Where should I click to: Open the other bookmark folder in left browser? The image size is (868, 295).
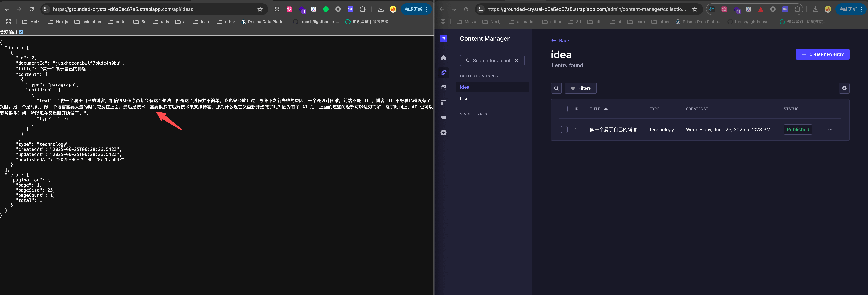(x=226, y=22)
